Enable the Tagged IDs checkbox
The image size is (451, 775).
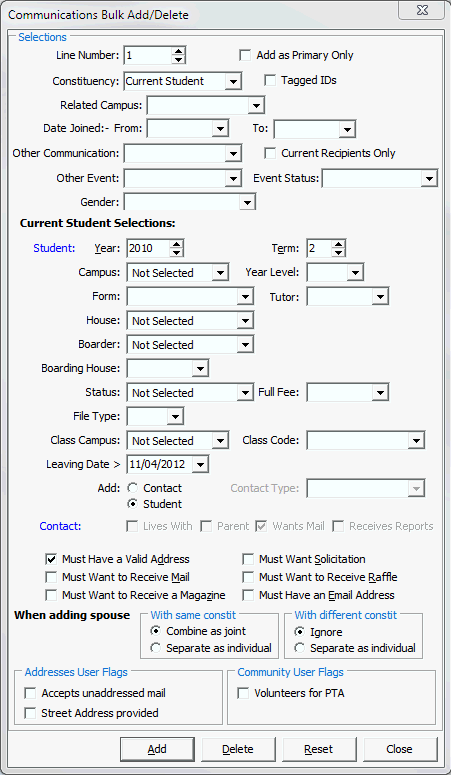tap(270, 80)
